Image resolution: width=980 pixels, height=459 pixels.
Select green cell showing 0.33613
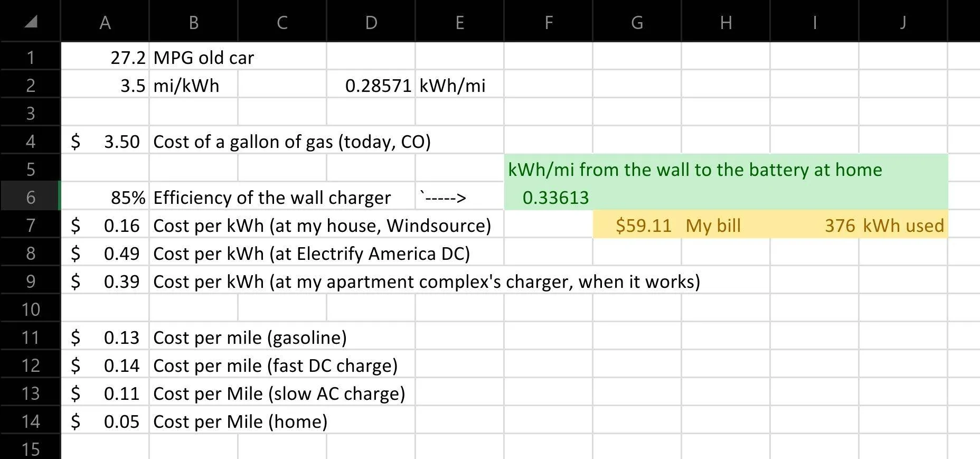pos(549,196)
